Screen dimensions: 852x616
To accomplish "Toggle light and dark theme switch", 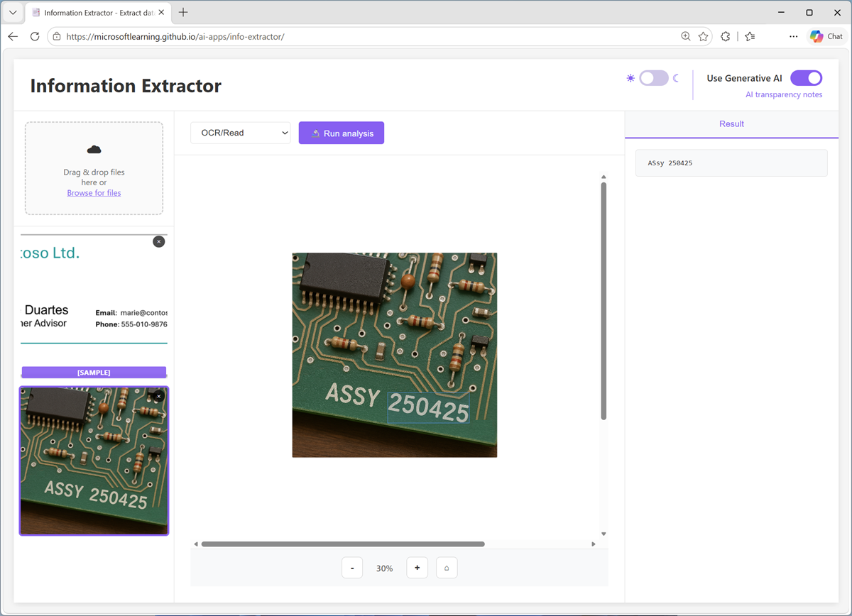I will coord(653,78).
